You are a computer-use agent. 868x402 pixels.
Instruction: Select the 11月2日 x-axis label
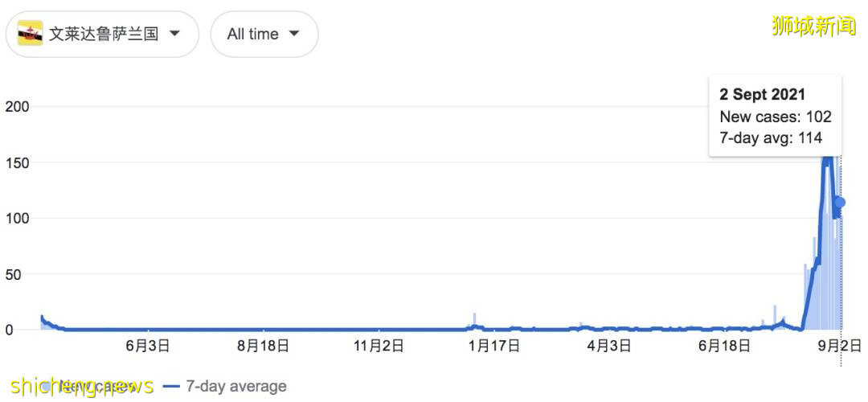point(378,347)
